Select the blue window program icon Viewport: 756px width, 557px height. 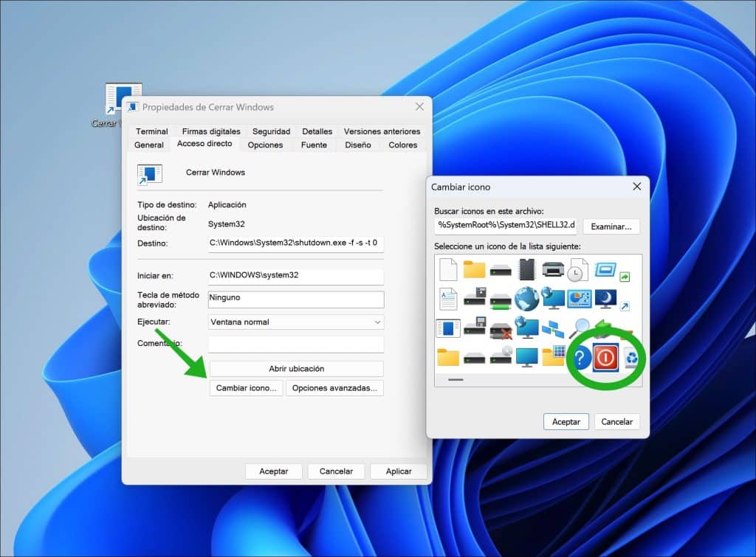pyautogui.click(x=448, y=328)
